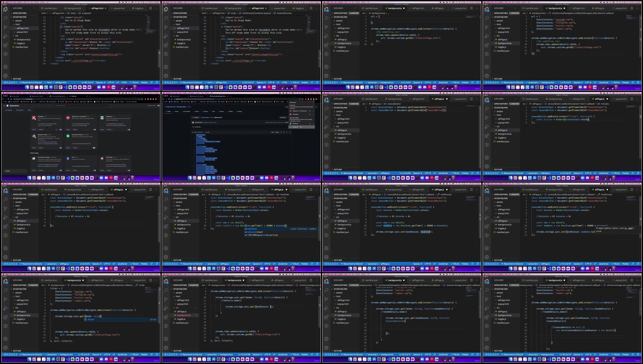Open Search in the Ln 45, Col 27 frame

5,18
